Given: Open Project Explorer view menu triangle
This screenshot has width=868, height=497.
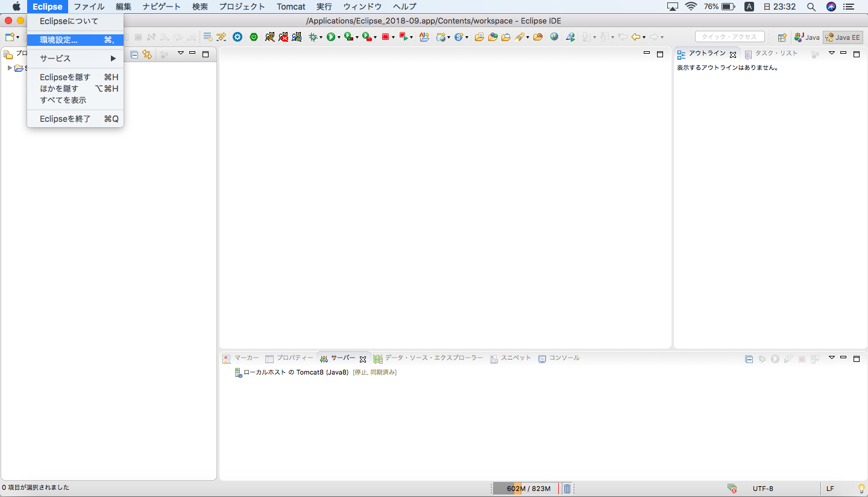Looking at the screenshot, I should click(x=180, y=53).
